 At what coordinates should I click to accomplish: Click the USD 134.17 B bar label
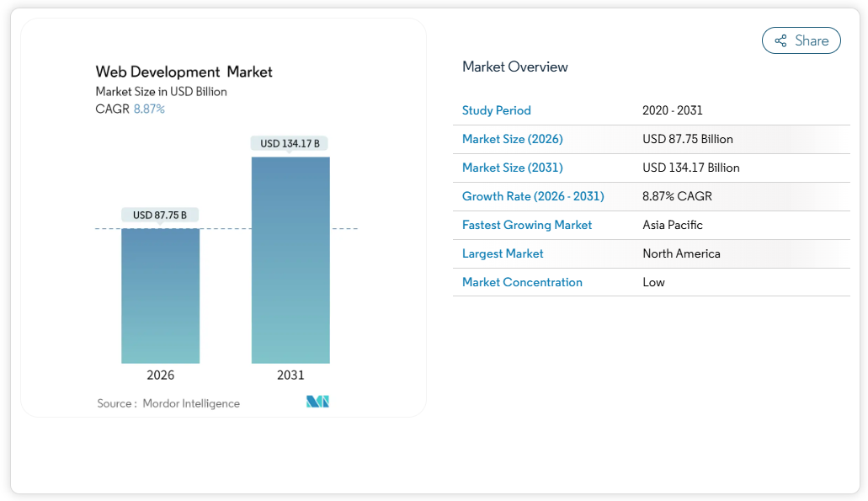click(x=290, y=143)
